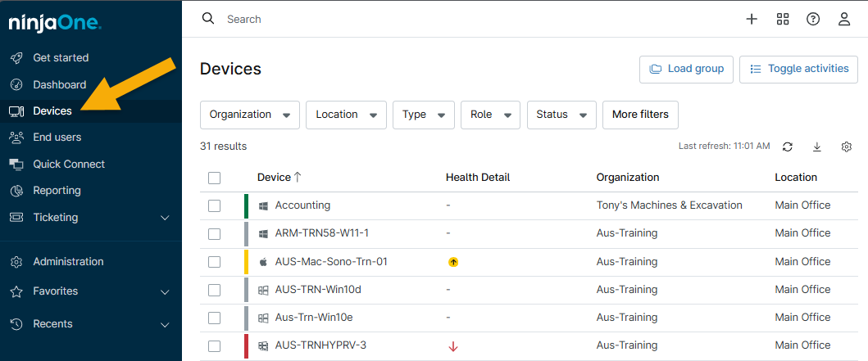This screenshot has height=361, width=868.
Task: Select the AUS-TRNHYPRV-3 row checkbox
Action: [x=215, y=345]
